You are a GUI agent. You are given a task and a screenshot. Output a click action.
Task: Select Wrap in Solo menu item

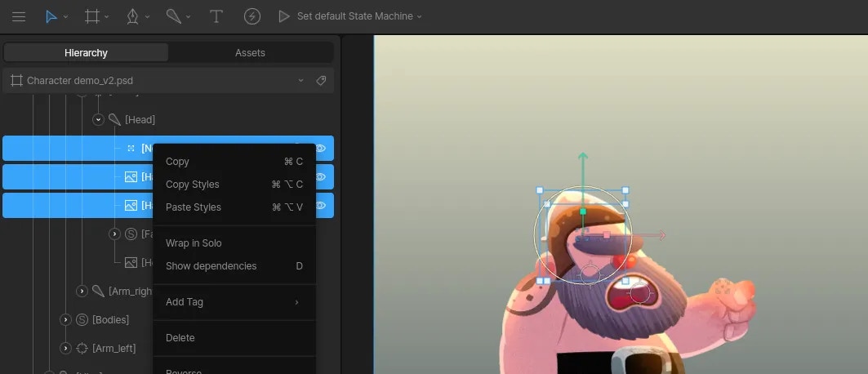point(234,243)
